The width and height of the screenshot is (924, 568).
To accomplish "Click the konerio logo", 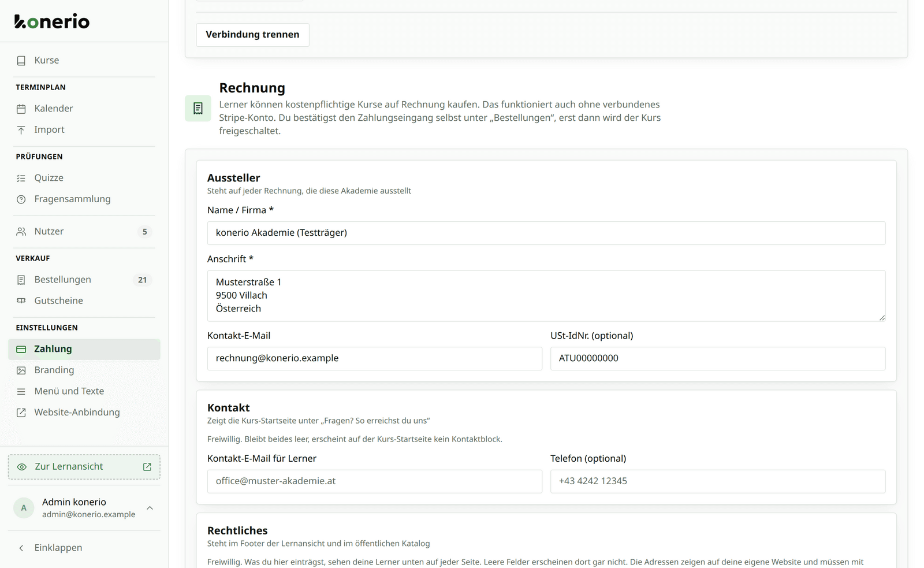I will point(52,21).
